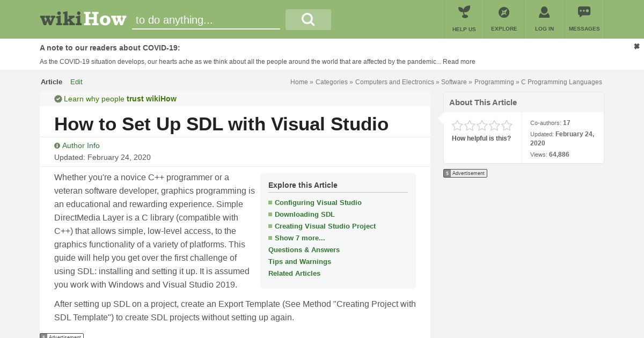Viewport: 644px width, 338px height.
Task: Jump to Configuring Visual Studio section
Action: coord(318,203)
